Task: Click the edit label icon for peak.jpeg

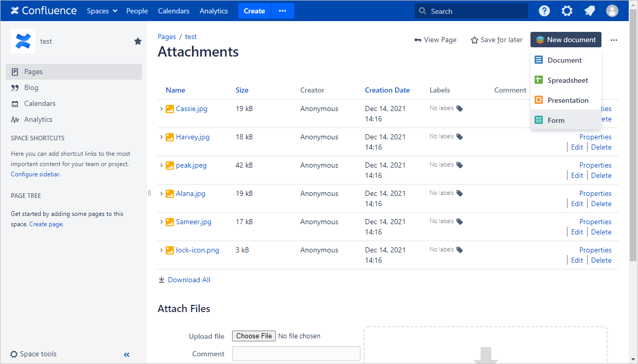Action: (x=459, y=165)
